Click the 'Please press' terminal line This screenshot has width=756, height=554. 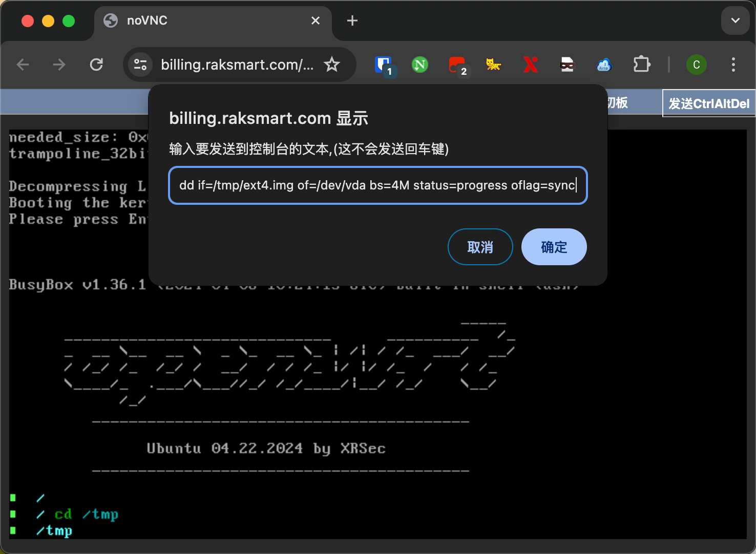click(78, 219)
